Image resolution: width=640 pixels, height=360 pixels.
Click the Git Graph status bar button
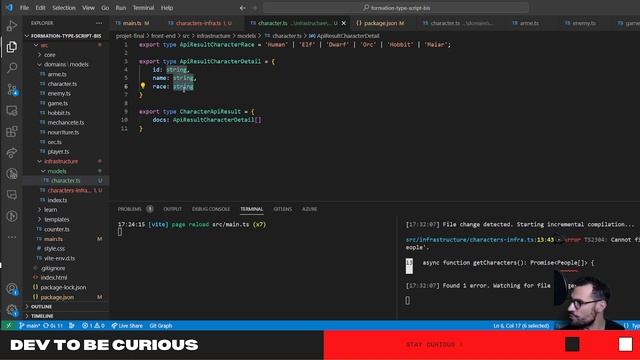[x=160, y=326]
